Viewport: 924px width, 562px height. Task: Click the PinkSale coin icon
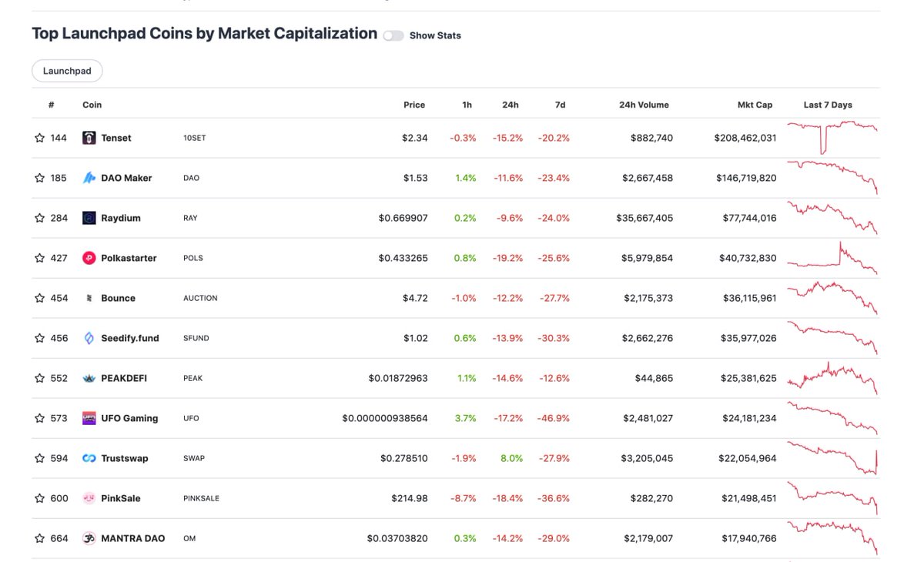point(89,498)
